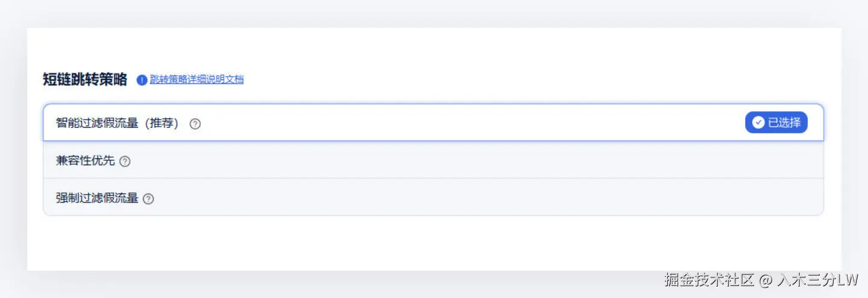The height and width of the screenshot is (298, 868).
Task: Click the 短链跳转策略 section heading
Action: click(x=85, y=80)
